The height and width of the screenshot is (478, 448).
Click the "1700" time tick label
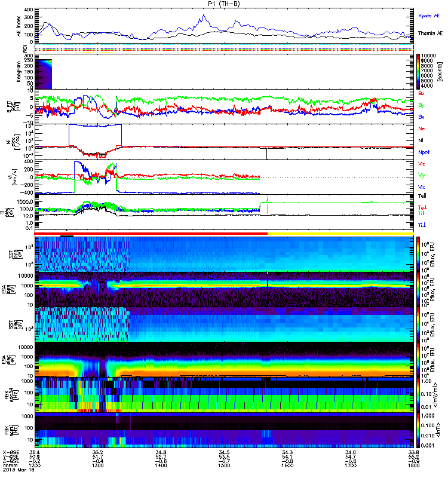coord(351,465)
